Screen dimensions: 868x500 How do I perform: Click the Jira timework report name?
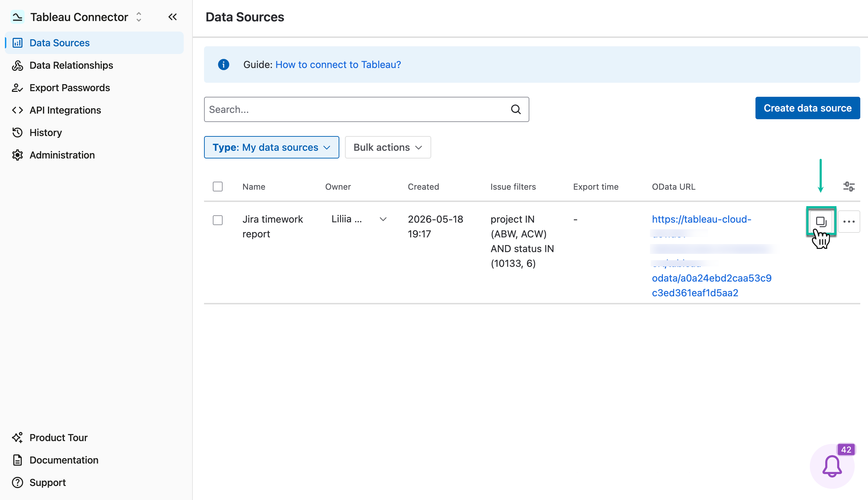(x=273, y=227)
